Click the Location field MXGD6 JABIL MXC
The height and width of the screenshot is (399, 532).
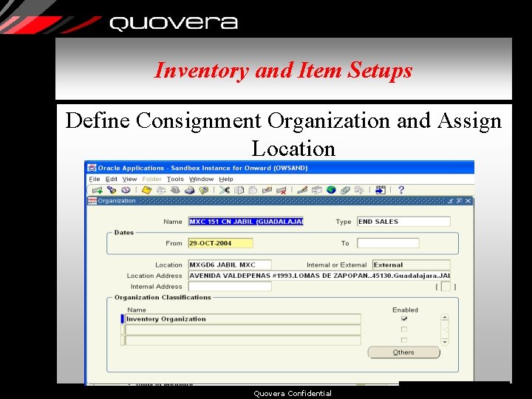coord(230,265)
